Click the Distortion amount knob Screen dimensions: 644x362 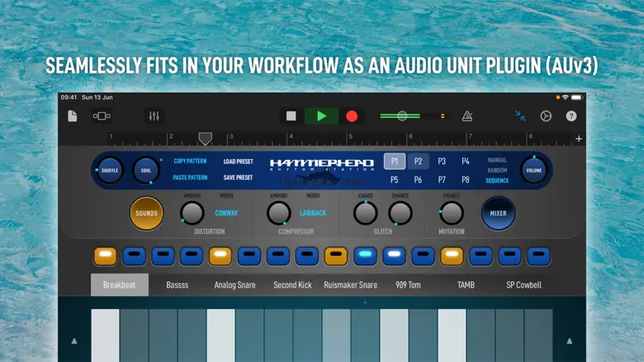[192, 213]
